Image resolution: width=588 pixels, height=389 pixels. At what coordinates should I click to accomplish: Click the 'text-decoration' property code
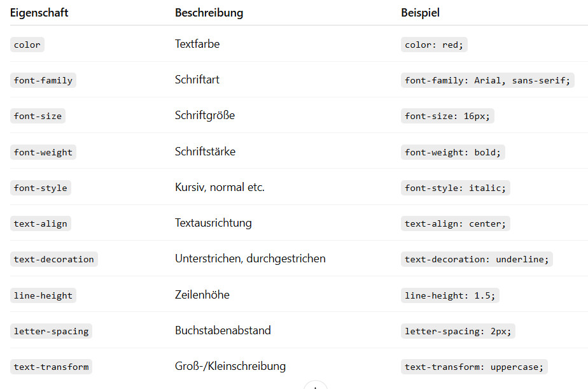coord(54,259)
